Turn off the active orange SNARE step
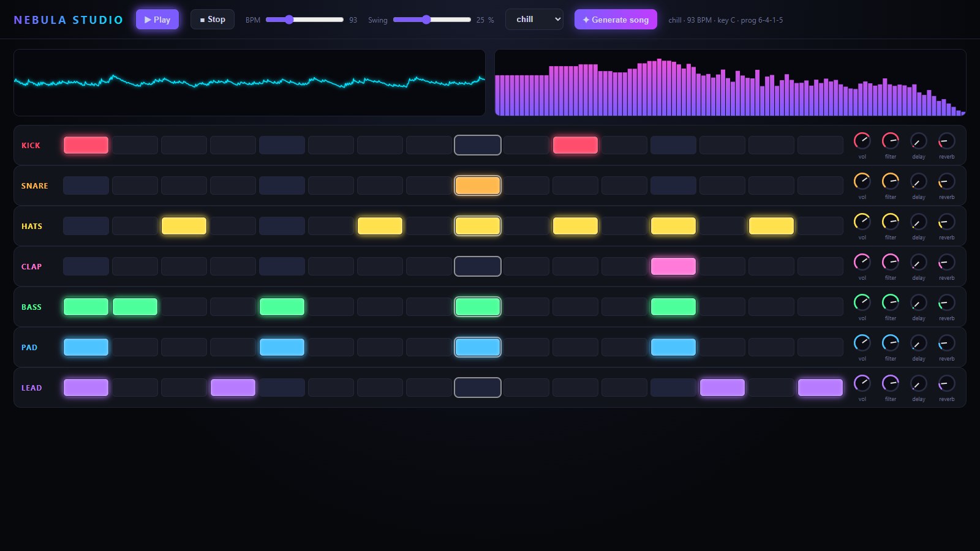 point(478,186)
